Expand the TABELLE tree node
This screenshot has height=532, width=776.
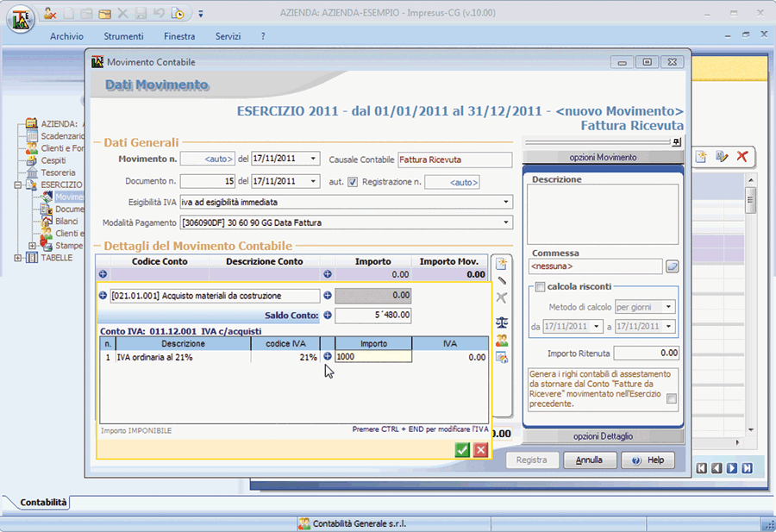(18, 258)
